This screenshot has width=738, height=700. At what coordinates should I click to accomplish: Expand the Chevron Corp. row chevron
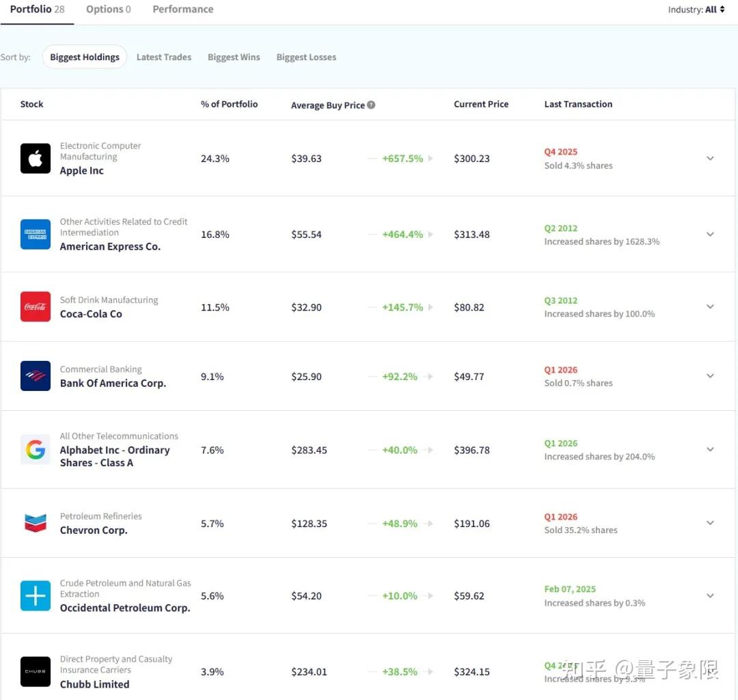pyautogui.click(x=710, y=522)
